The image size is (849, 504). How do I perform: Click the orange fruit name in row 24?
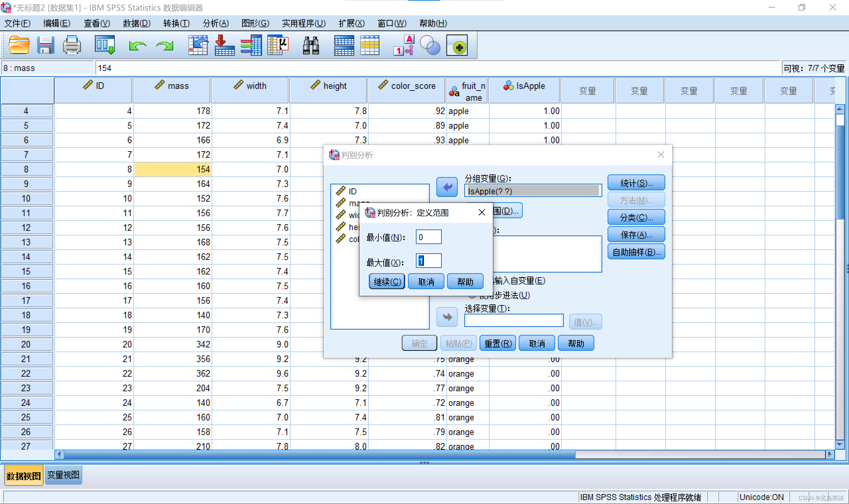(468, 403)
